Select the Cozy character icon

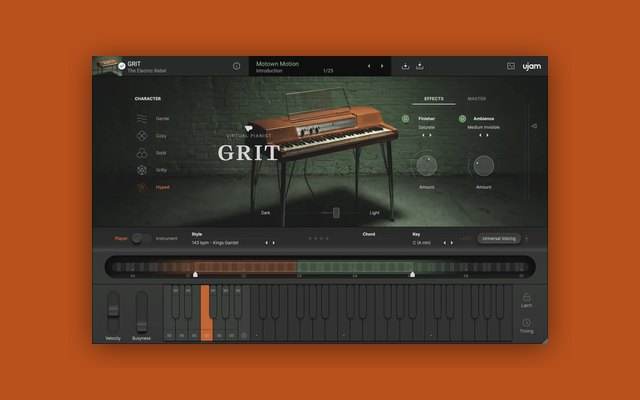point(142,136)
